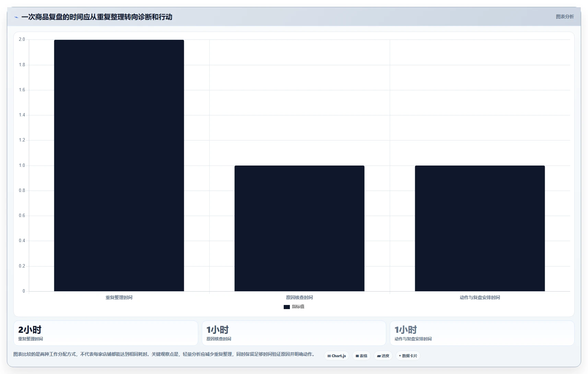Click the title 一次商品复盘的时间应从重复整理转向诊断和行动

coord(97,17)
